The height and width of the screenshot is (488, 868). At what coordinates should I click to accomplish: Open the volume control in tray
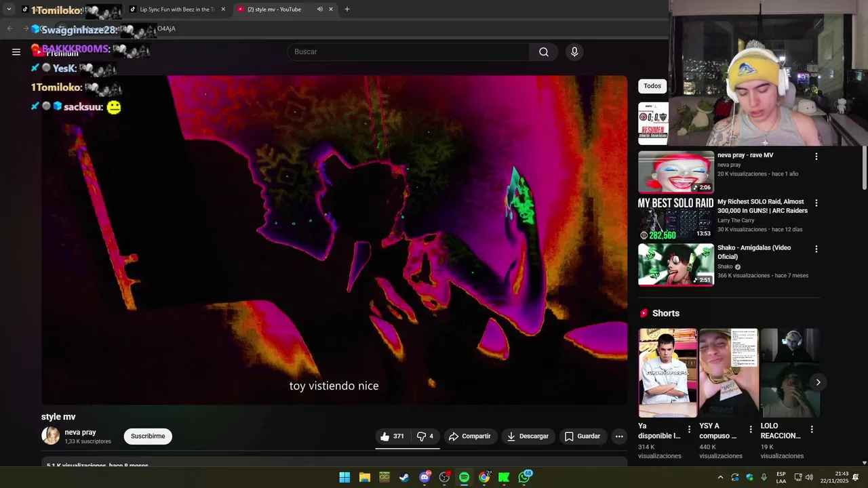point(809,477)
